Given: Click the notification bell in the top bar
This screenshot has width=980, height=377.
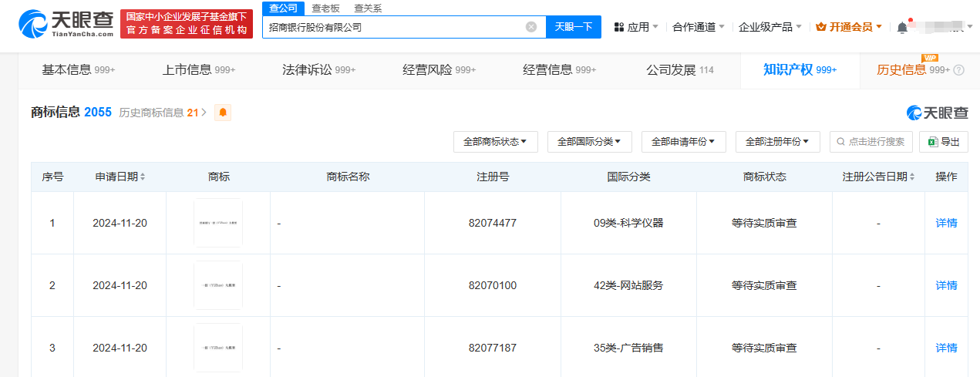Looking at the screenshot, I should tap(902, 27).
